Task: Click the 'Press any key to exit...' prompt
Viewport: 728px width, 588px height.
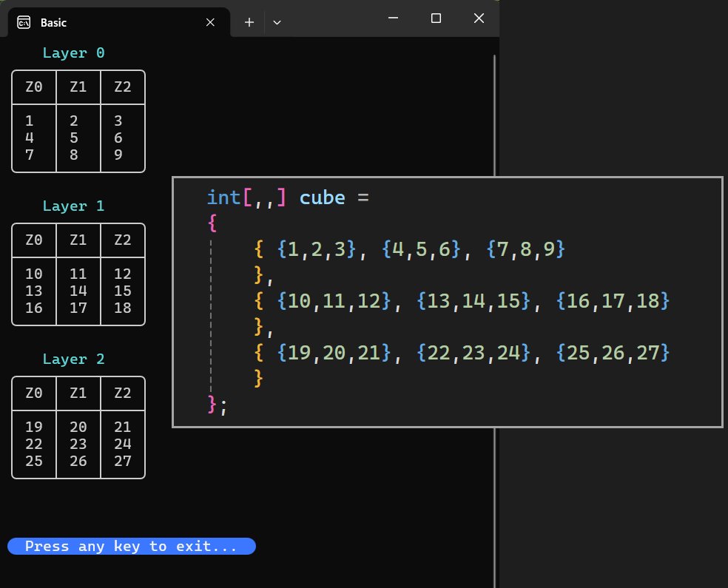Action: pyautogui.click(x=132, y=547)
